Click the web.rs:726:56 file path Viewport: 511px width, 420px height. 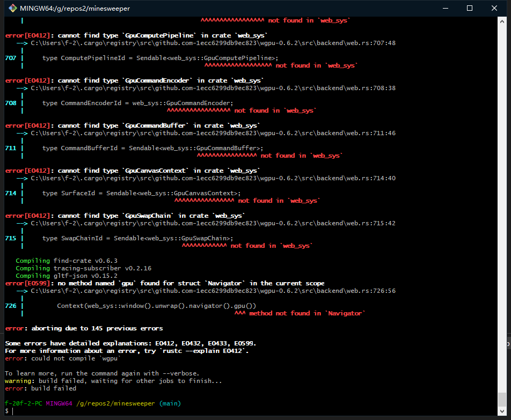213,291
